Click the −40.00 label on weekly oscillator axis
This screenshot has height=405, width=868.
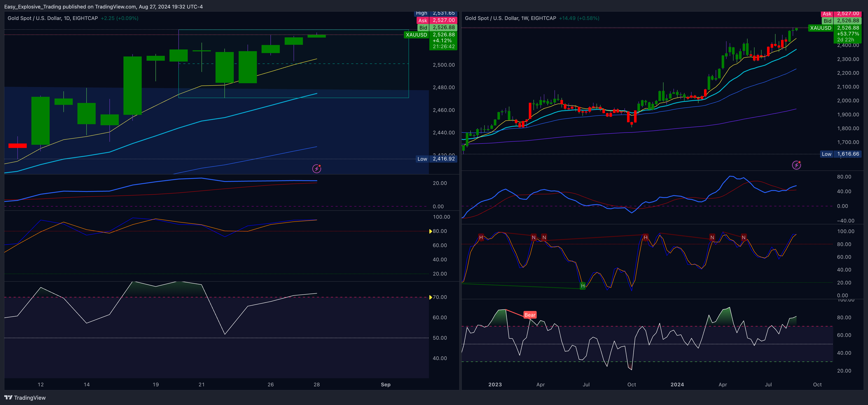pyautogui.click(x=846, y=221)
